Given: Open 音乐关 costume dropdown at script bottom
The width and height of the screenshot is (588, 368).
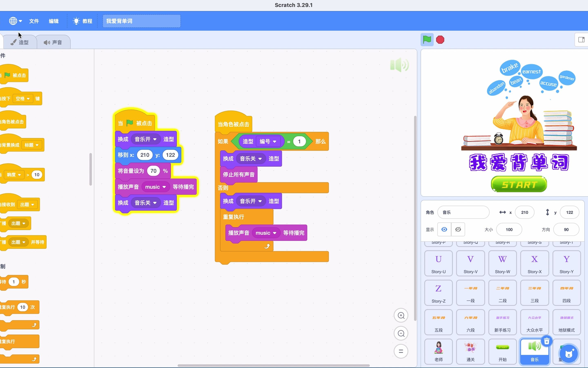Looking at the screenshot, I should [x=146, y=203].
